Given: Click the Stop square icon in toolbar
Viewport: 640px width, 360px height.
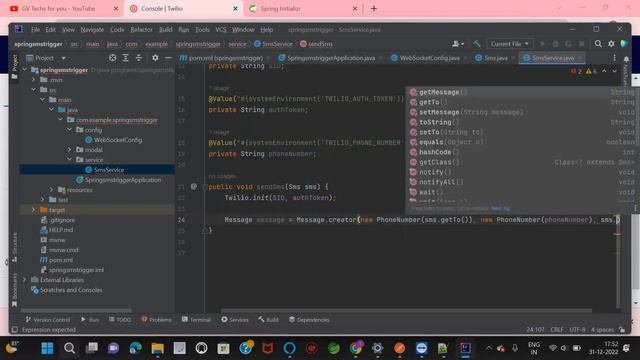Looking at the screenshot, I should 582,44.
